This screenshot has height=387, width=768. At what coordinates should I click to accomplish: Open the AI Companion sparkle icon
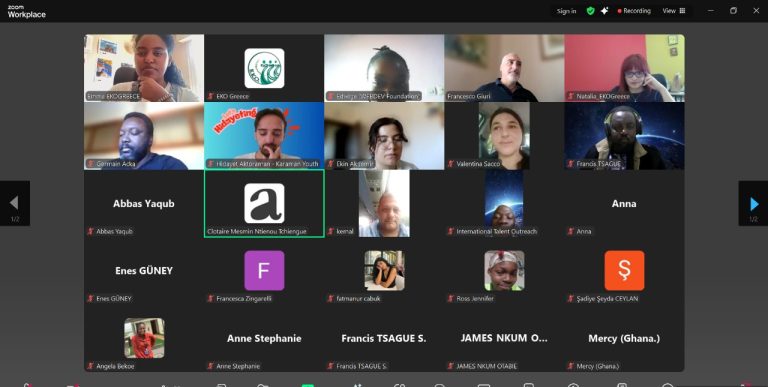point(604,11)
